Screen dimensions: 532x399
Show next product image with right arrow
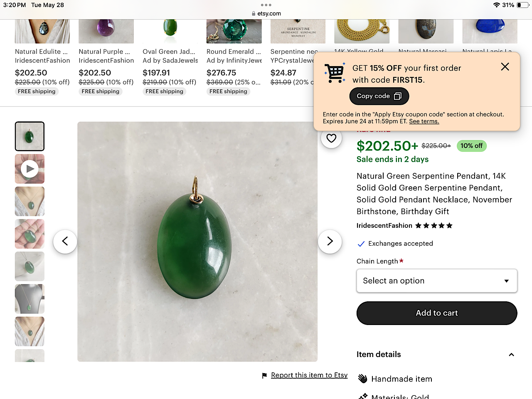330,241
